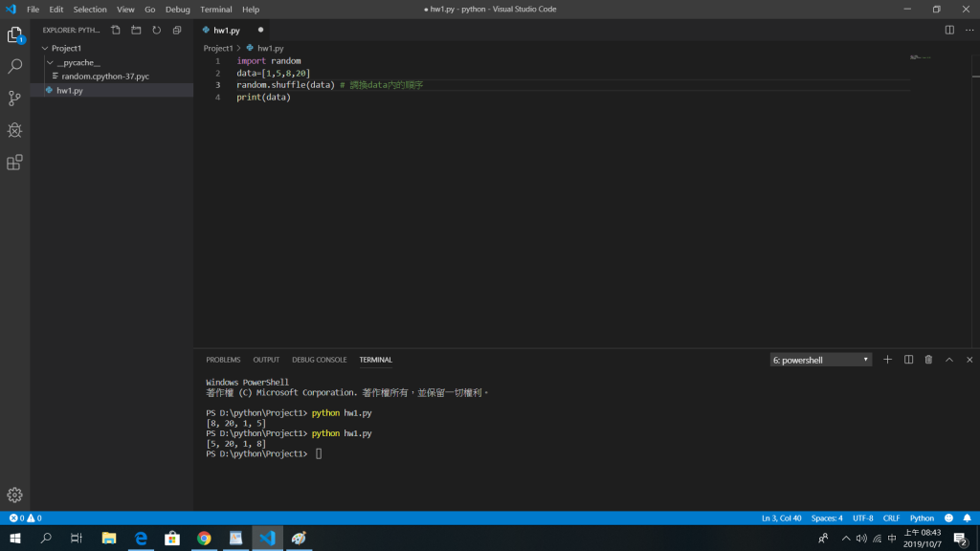Open the editor More Actions menu
Screen dimensions: 980x551
coord(969,30)
